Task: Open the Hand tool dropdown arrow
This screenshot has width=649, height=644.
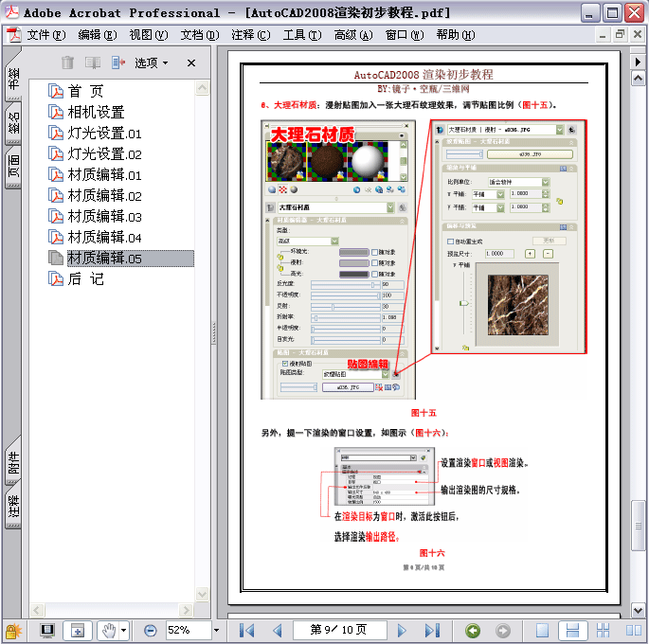Action: 124,631
